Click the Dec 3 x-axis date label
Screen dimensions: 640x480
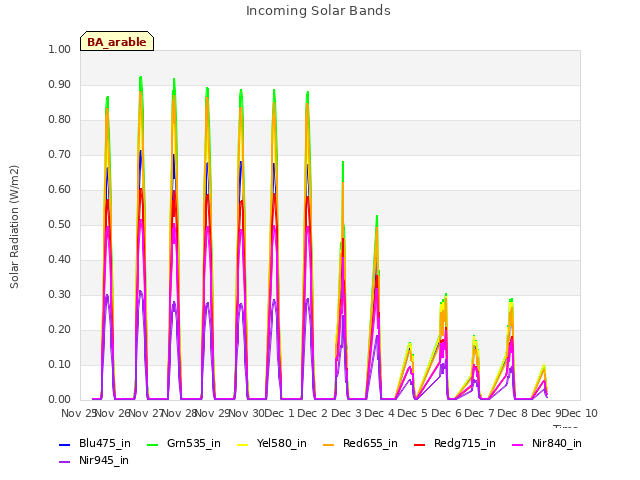pos(346,413)
